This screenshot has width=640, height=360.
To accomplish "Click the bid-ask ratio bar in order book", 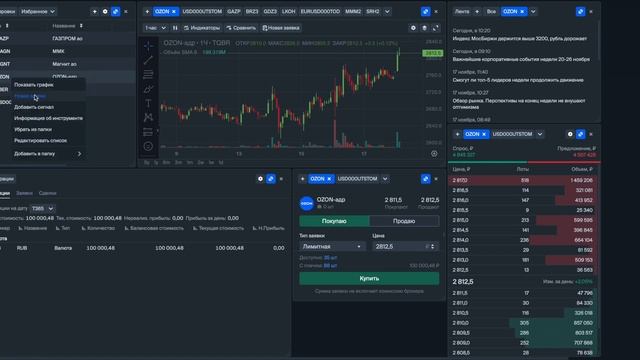I will pos(524,162).
